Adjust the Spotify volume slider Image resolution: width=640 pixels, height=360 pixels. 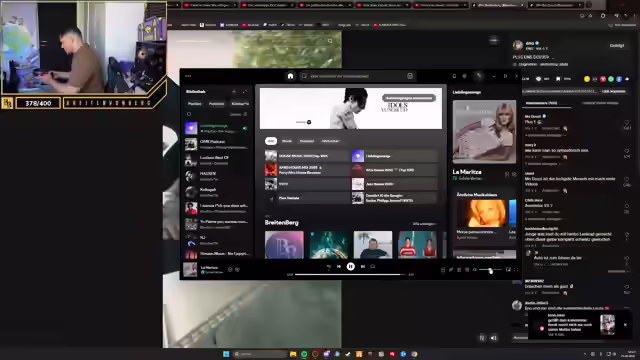[x=490, y=270]
